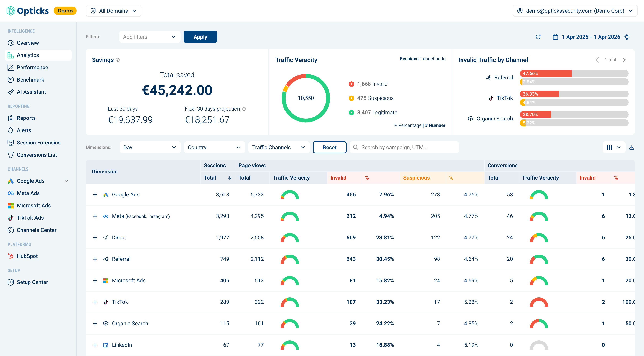
Task: Go to next Invalid Traffic channel page
Action: [624, 60]
